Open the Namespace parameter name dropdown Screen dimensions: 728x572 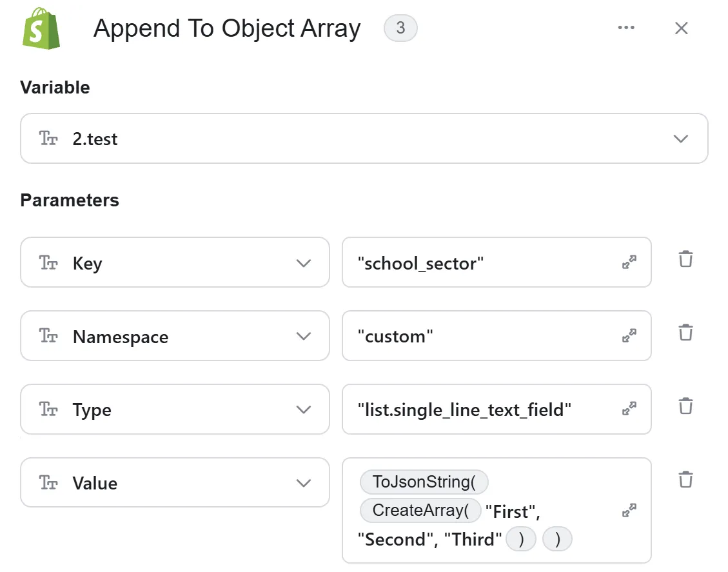pyautogui.click(x=175, y=336)
